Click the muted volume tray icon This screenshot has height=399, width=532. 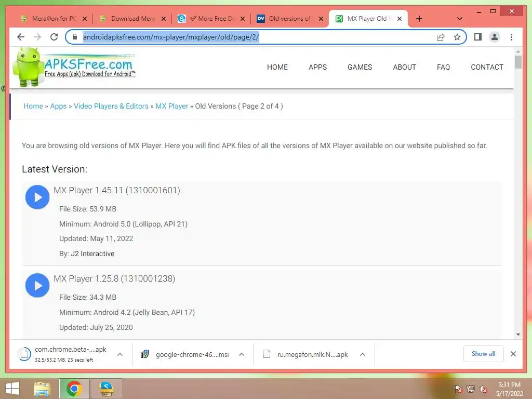pyautogui.click(x=483, y=389)
